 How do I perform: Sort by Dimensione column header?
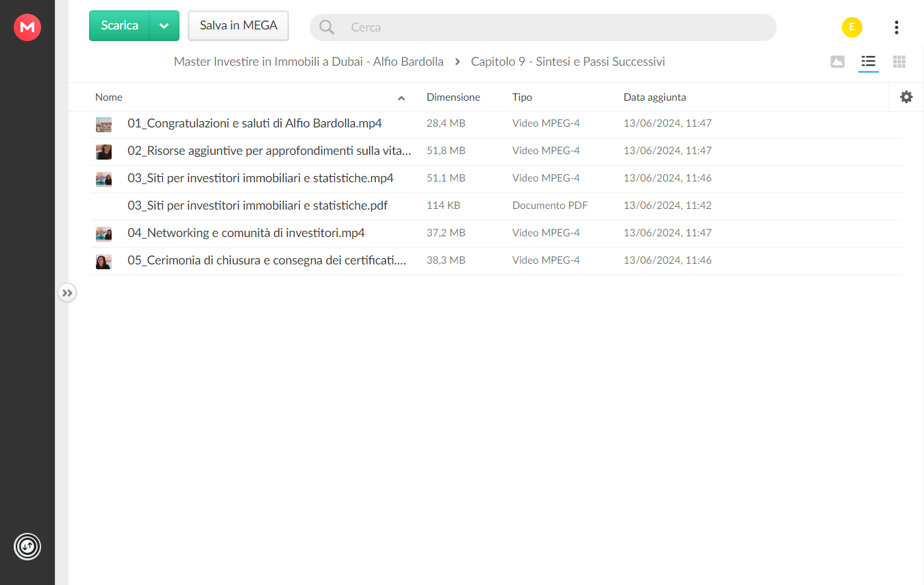tap(453, 97)
